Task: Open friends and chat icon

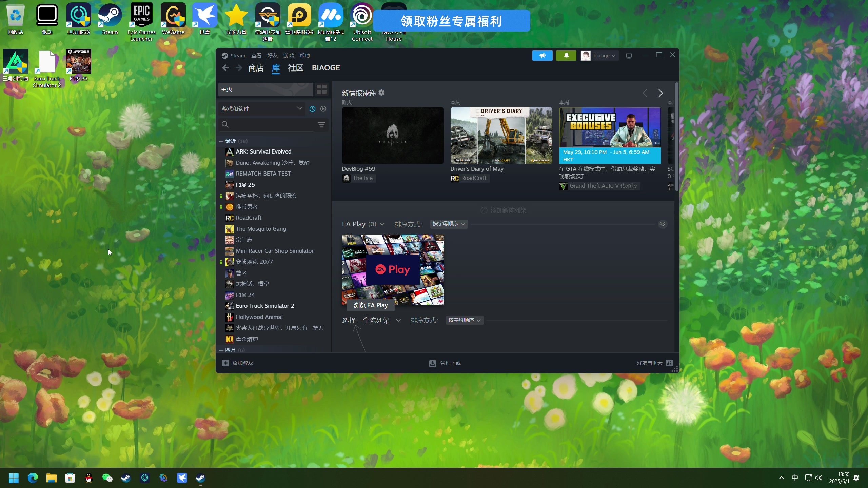Action: 669,363
